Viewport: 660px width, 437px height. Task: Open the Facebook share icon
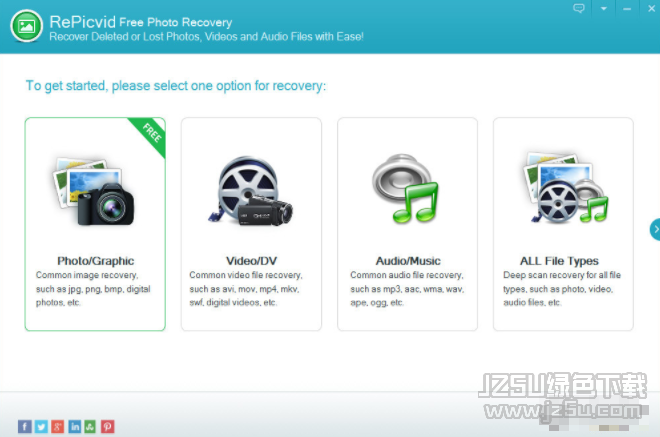click(x=25, y=426)
